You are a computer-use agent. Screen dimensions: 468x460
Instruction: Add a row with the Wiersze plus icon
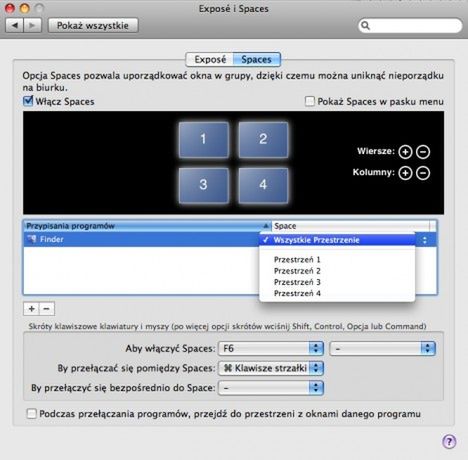[405, 152]
